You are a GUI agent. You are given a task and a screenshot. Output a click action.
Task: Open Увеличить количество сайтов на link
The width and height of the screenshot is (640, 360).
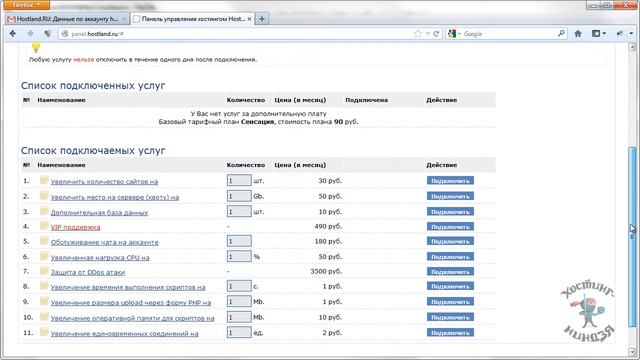coord(104,182)
